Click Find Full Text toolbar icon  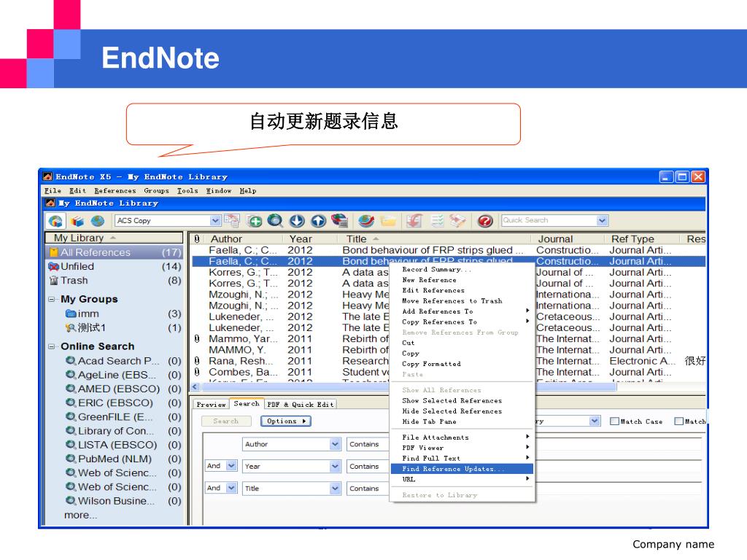click(x=340, y=220)
